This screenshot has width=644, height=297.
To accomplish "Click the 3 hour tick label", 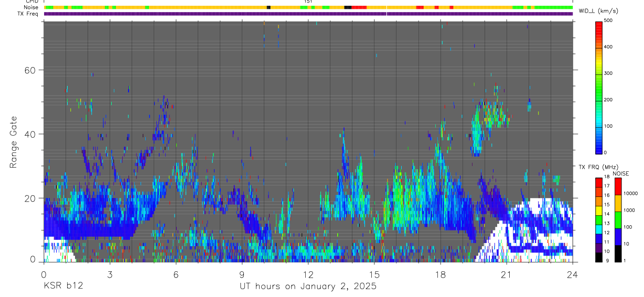I will (110, 274).
